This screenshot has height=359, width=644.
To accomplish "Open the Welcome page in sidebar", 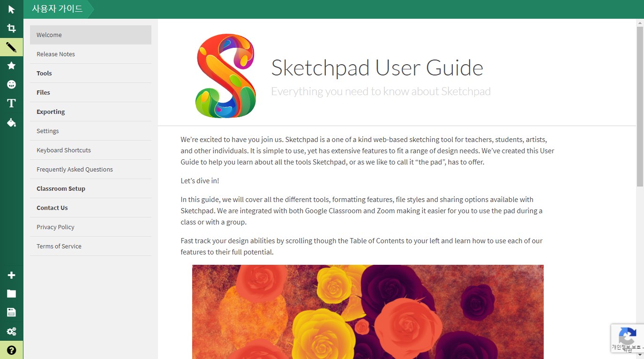I will pyautogui.click(x=90, y=35).
